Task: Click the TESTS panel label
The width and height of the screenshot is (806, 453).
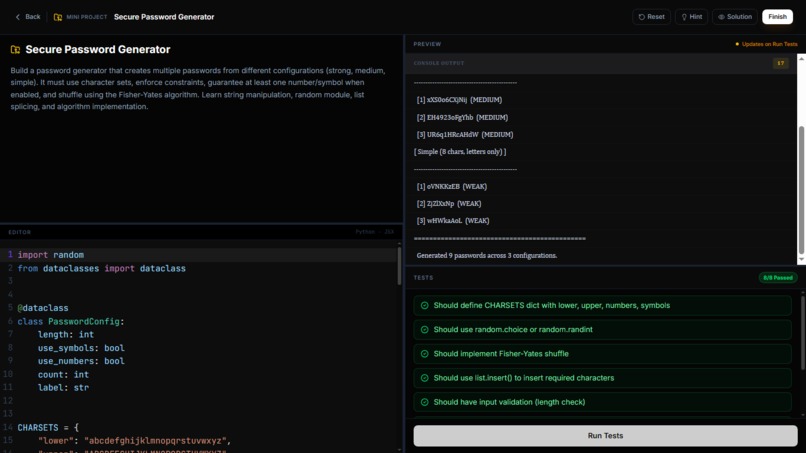Action: point(424,278)
